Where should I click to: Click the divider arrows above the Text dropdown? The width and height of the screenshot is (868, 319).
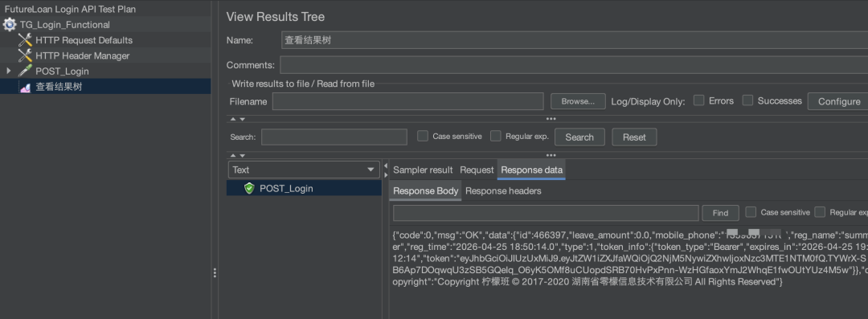pyautogui.click(x=238, y=156)
